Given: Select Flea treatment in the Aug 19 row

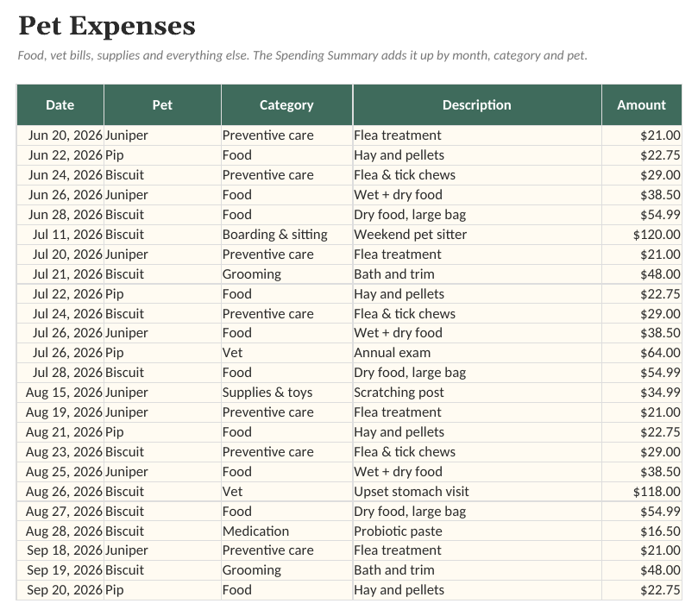Looking at the screenshot, I should pyautogui.click(x=477, y=412).
